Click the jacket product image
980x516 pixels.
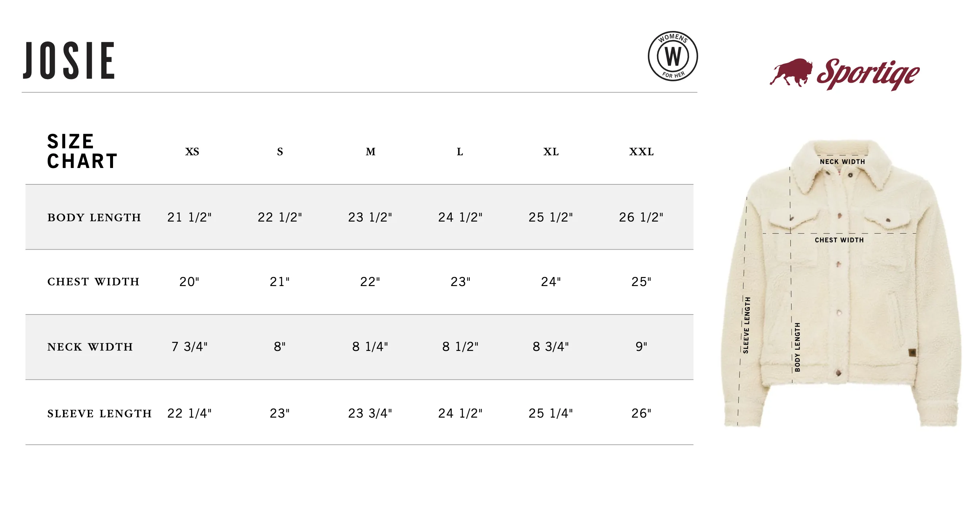[x=842, y=283]
